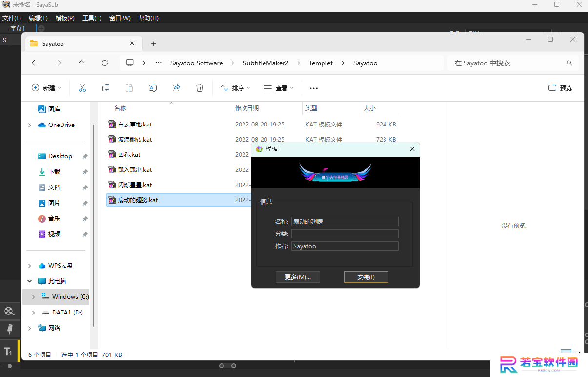Click the Delete trash icon in Explorer

200,88
